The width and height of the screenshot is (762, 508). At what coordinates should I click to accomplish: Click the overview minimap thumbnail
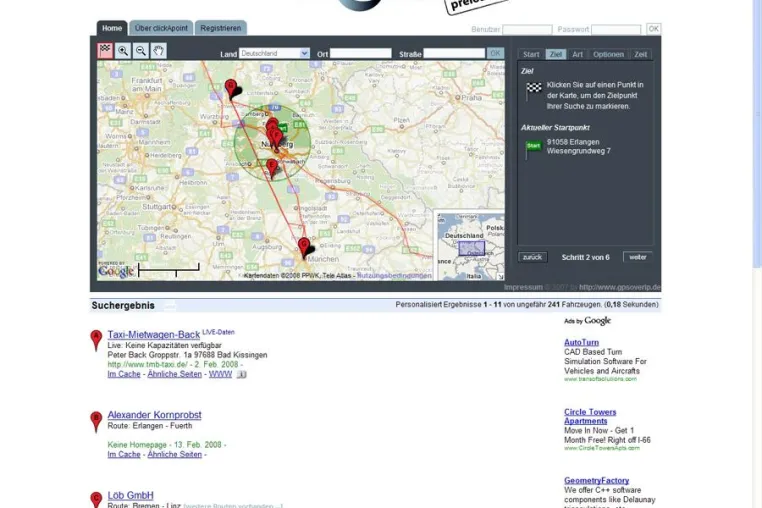tap(470, 246)
